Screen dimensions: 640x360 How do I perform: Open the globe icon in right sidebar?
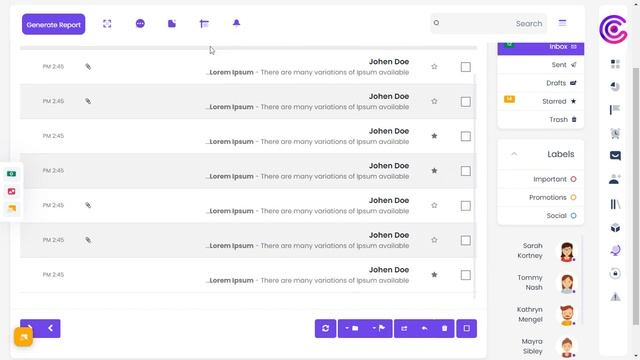tap(615, 250)
